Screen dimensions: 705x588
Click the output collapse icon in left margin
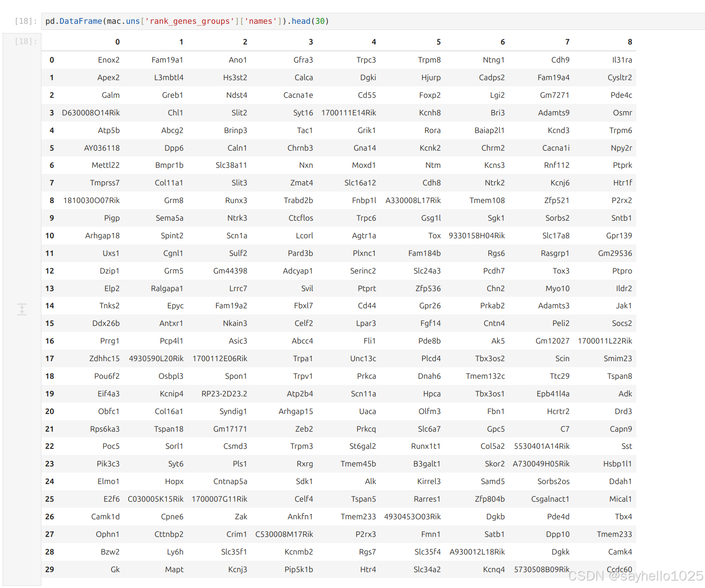(x=22, y=309)
